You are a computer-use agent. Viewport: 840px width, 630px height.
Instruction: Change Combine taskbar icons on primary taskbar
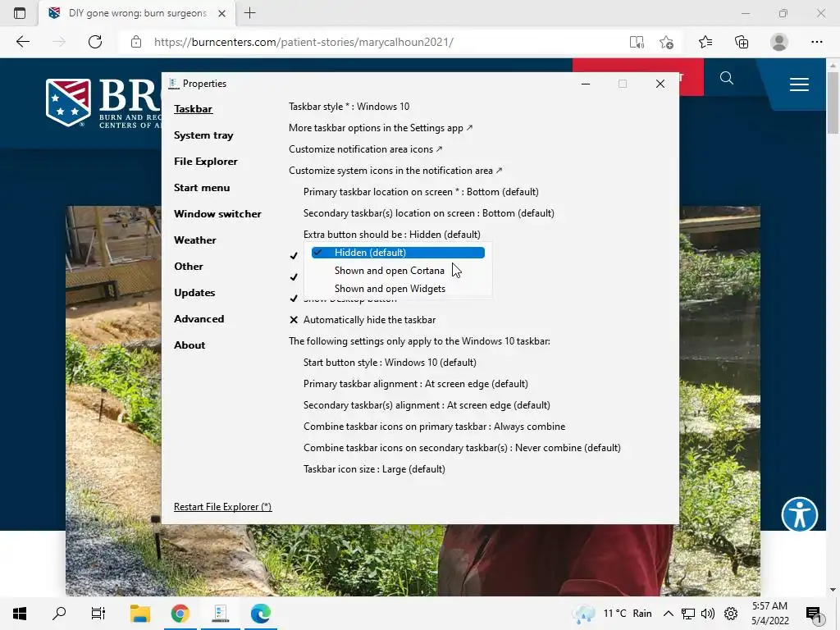click(x=434, y=427)
